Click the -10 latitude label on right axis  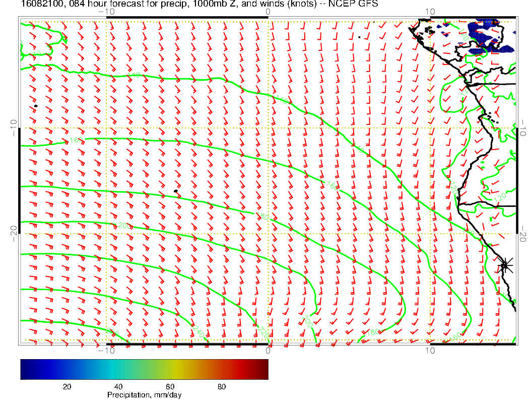[523, 128]
